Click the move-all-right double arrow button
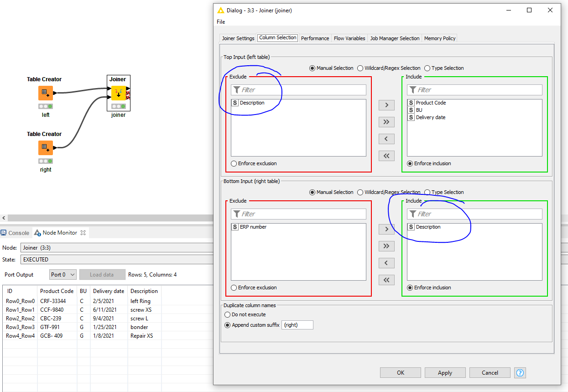568x392 pixels. click(x=386, y=122)
